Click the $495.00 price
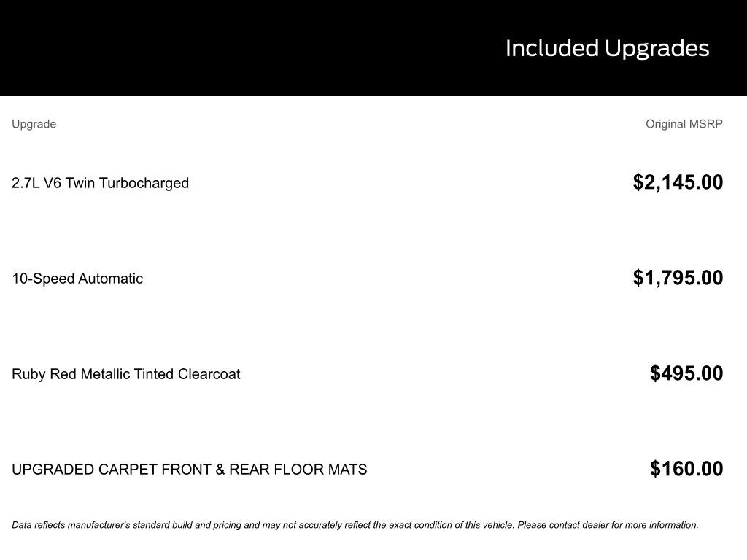 [x=686, y=373]
